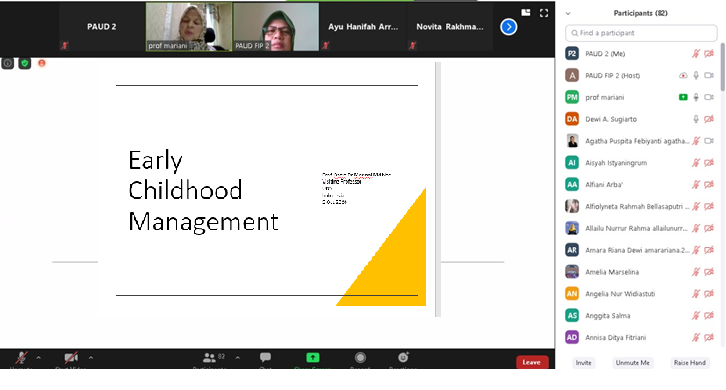Click video-off icon for Dewi A. Sugiarto
This screenshot has height=390, width=726.
(x=709, y=119)
